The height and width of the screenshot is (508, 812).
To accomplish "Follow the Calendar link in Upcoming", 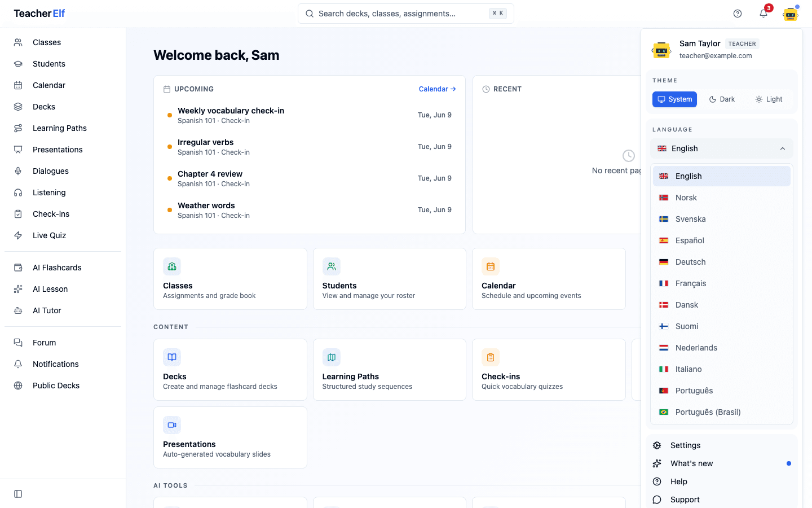I will pyautogui.click(x=437, y=89).
